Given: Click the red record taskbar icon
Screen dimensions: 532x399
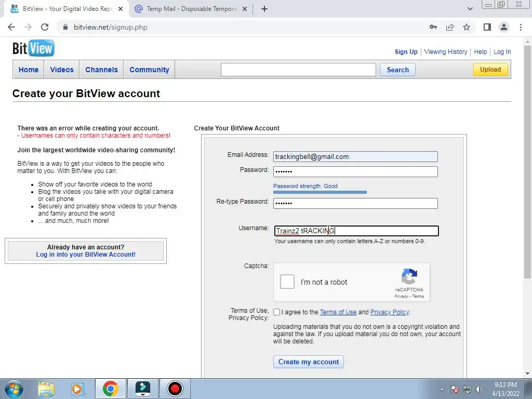Looking at the screenshot, I should (175, 389).
